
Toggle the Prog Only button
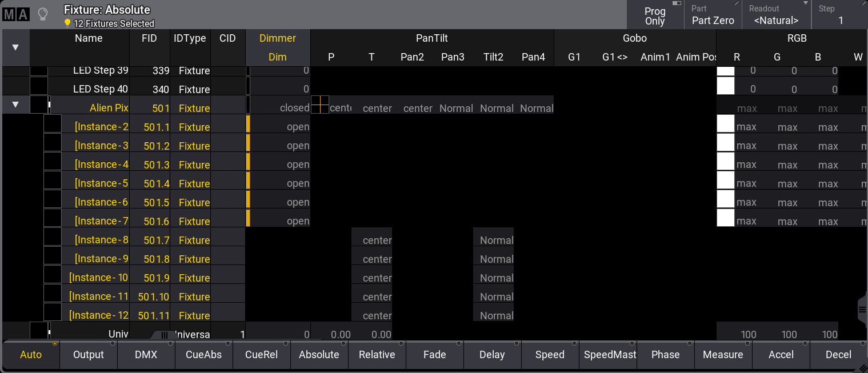point(655,15)
